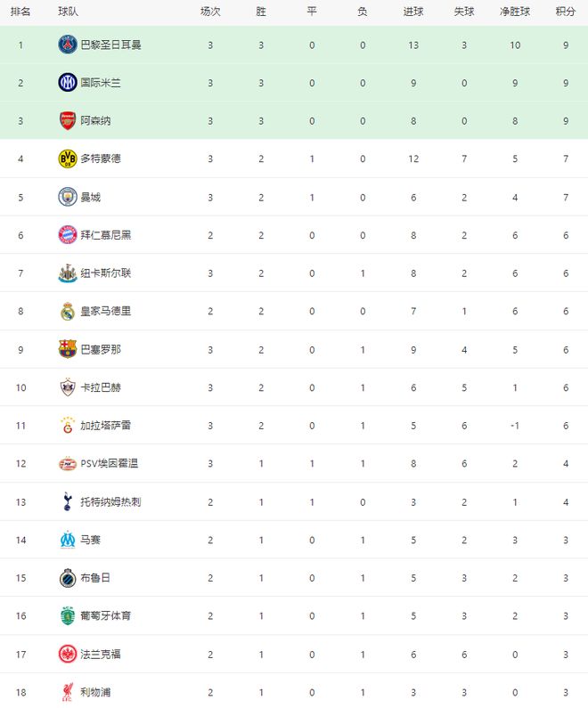Open the 纽卡斯尔联 team link
Viewport: 588px width, 708px height.
coord(105,273)
